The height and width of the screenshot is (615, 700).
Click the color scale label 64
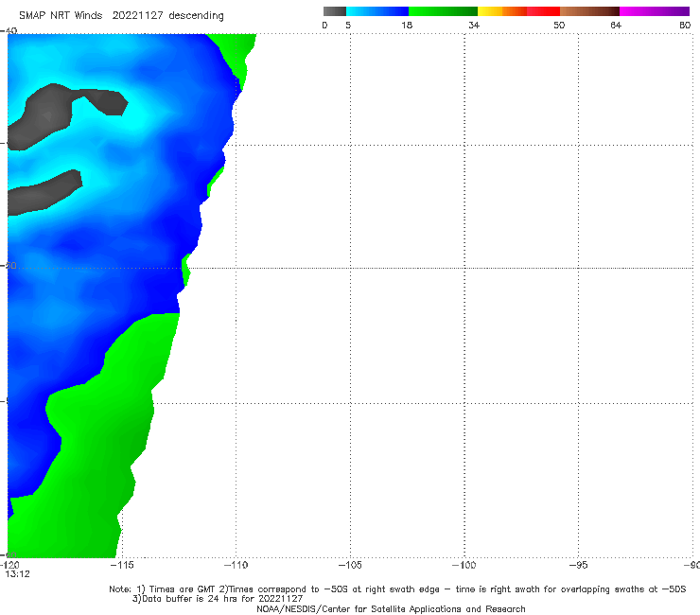(616, 25)
